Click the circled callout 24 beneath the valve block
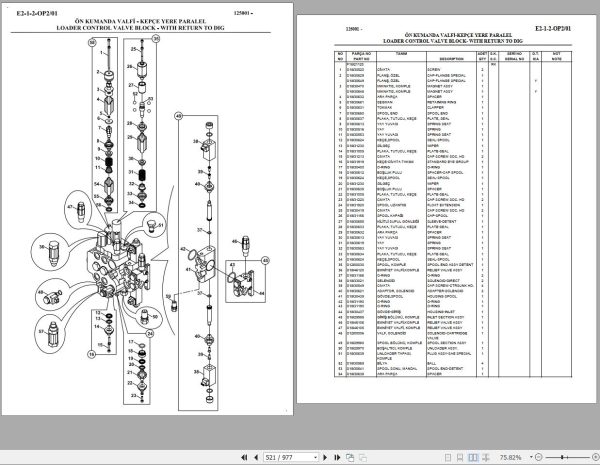 click(150, 334)
